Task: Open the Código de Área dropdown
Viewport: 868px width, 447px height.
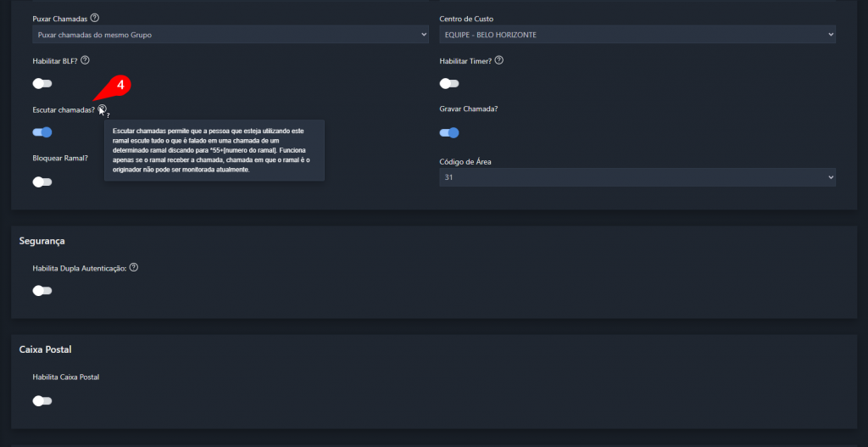Action: (637, 177)
